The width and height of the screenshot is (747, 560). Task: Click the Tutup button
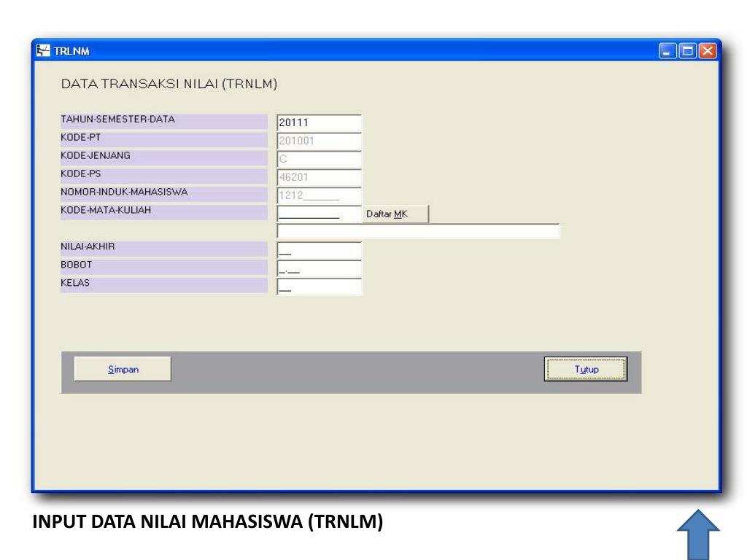586,369
